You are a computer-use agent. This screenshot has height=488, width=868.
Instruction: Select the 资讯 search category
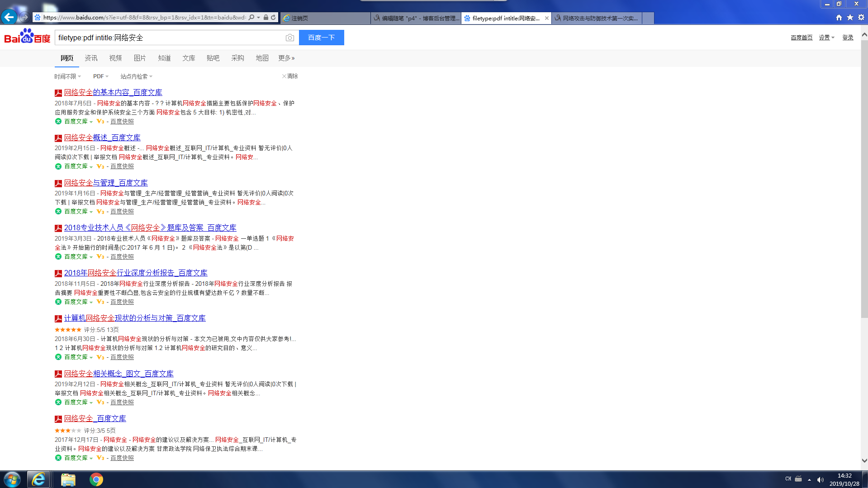pyautogui.click(x=91, y=58)
